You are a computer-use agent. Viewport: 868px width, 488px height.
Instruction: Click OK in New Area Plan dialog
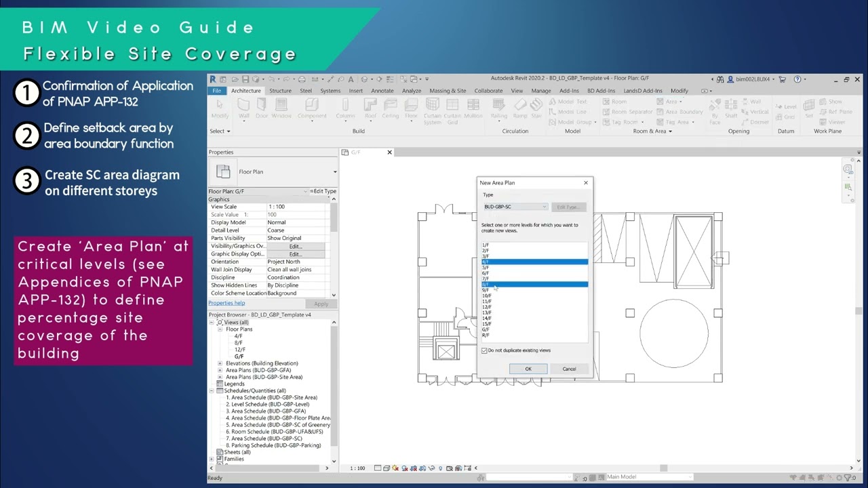pos(528,369)
